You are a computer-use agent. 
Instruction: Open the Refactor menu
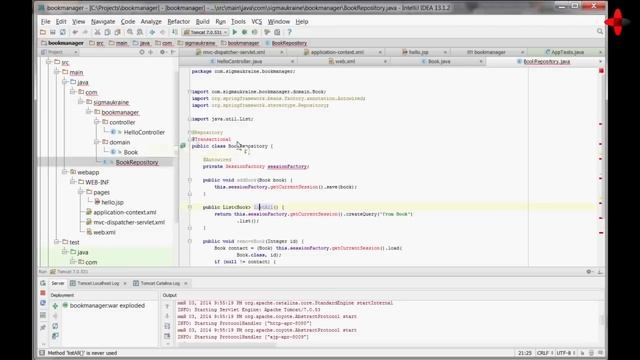tap(178, 22)
